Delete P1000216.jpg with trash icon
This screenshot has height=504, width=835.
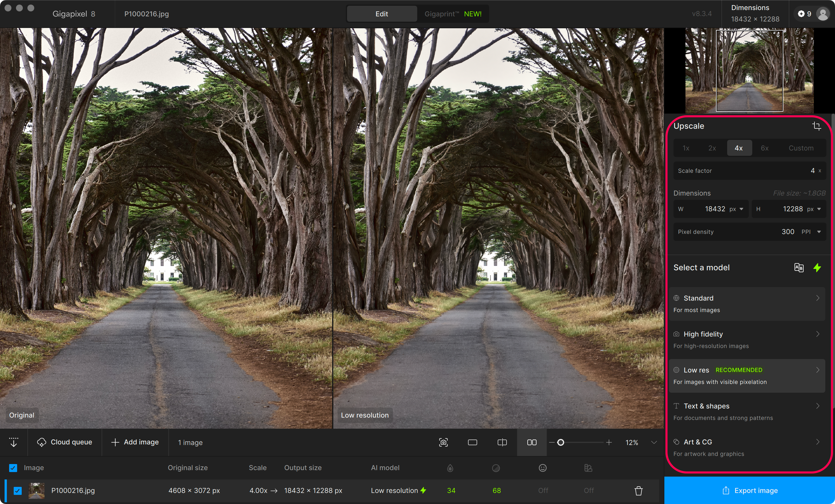pyautogui.click(x=638, y=490)
